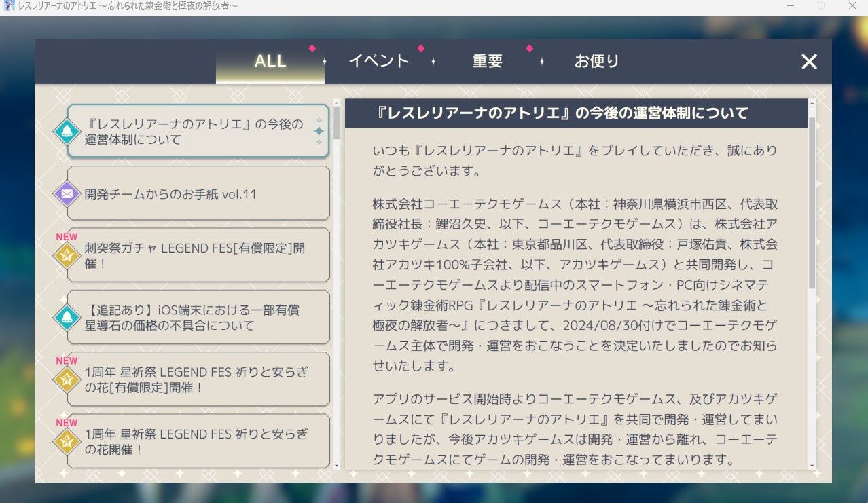Close the news dialog with the X

809,62
